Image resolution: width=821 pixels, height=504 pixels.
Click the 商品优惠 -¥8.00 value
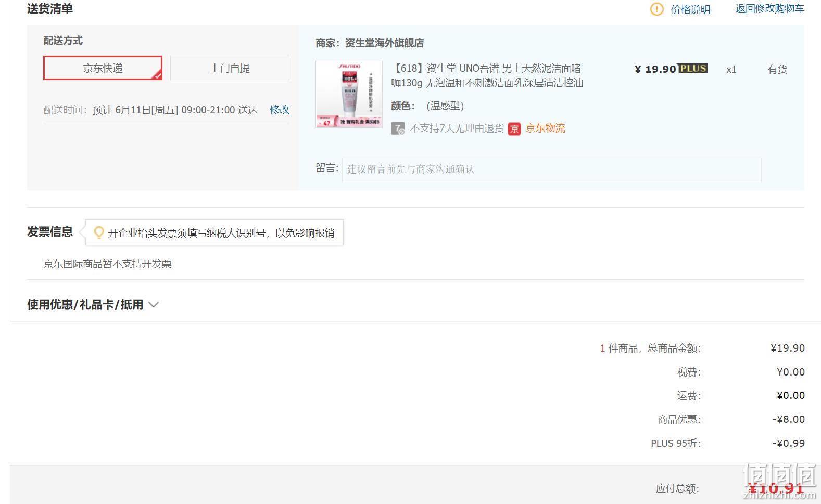tap(789, 419)
